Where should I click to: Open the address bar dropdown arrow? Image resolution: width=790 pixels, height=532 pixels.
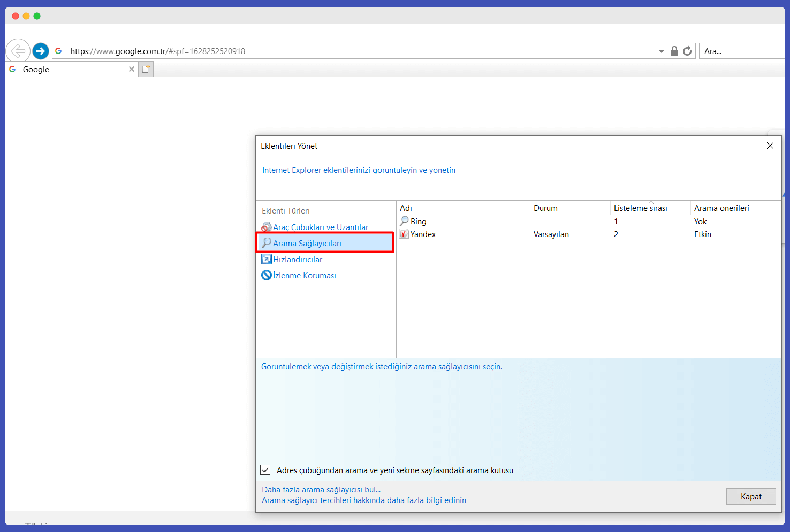(x=662, y=51)
